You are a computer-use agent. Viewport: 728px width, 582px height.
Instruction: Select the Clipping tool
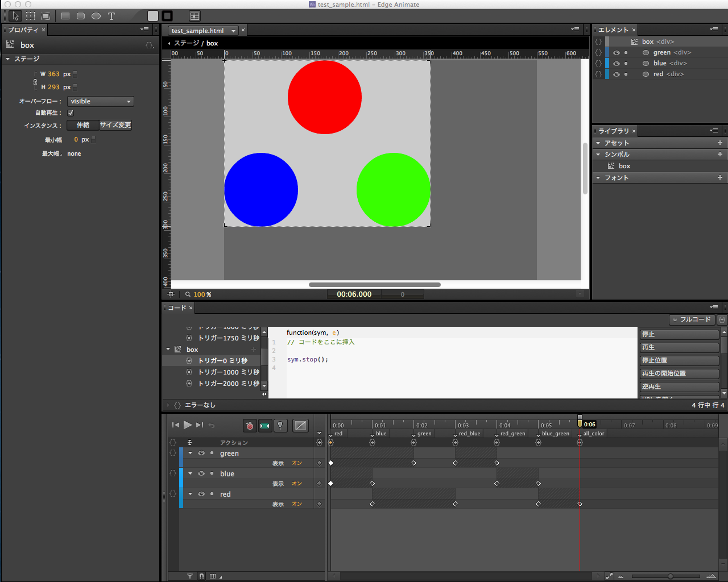pyautogui.click(x=46, y=16)
